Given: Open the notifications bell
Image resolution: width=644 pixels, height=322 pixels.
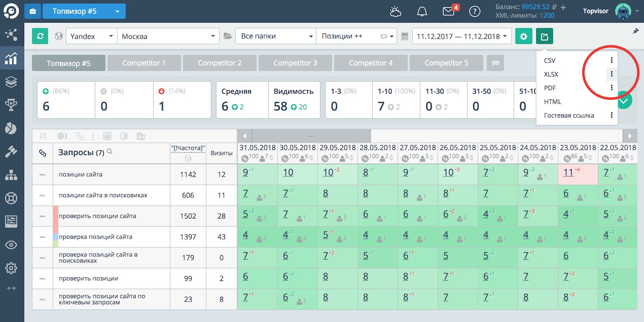Looking at the screenshot, I should pyautogui.click(x=422, y=11).
